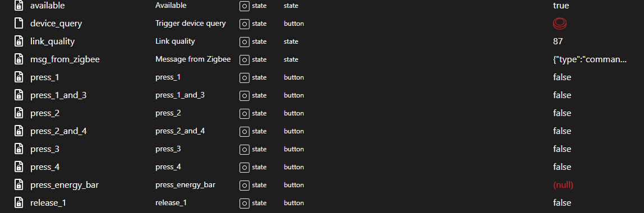Viewport: 644px width, 213px height.
Task: Click the locked file icon for press_2_and_4
Action: click(x=19, y=131)
